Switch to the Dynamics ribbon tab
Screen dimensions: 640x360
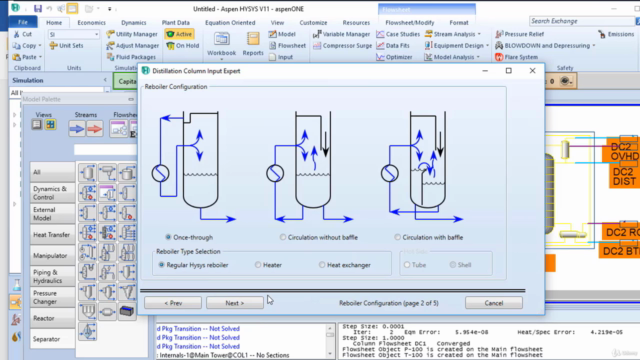pyautogui.click(x=133, y=22)
